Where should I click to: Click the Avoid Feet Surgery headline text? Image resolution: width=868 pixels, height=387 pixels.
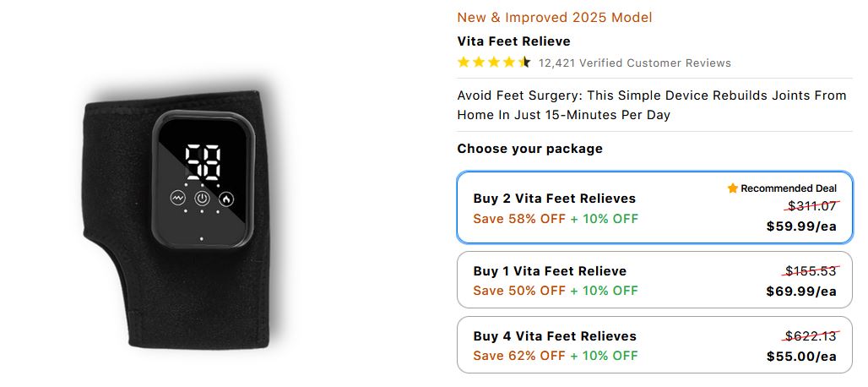click(651, 105)
